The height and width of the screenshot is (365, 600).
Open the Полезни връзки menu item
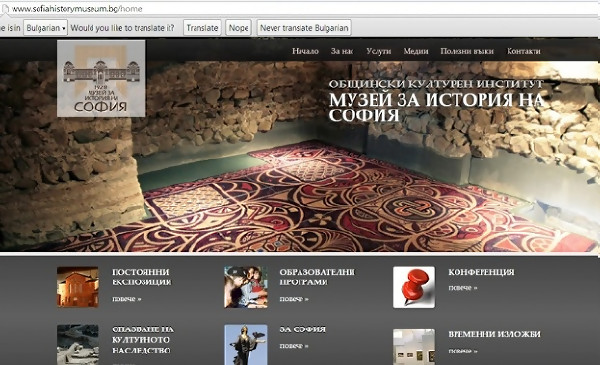(x=467, y=51)
